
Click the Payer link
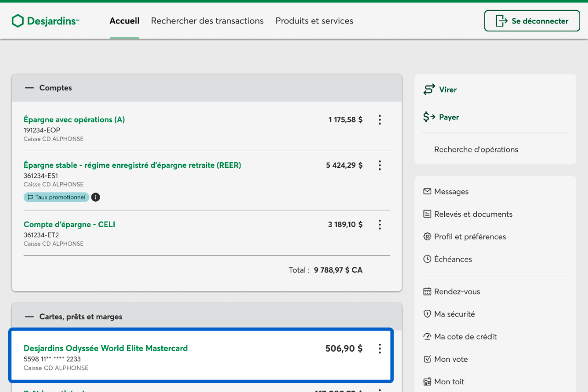point(449,117)
